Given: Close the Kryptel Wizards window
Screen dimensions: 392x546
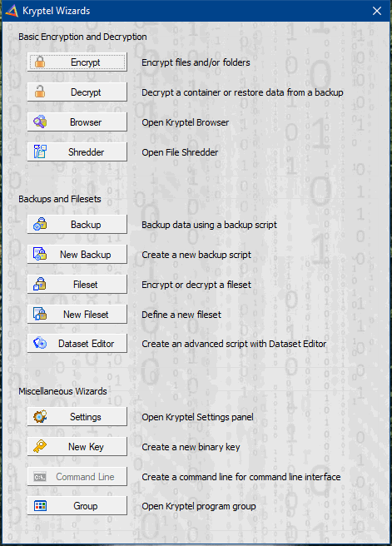Looking at the screenshot, I should point(377,11).
